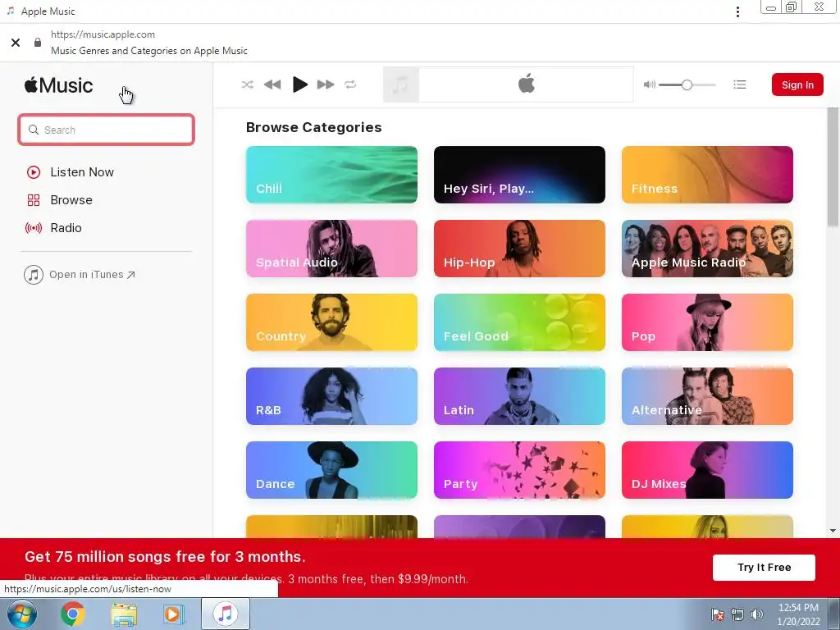The height and width of the screenshot is (630, 840).
Task: Open the R&B category
Action: pos(331,396)
